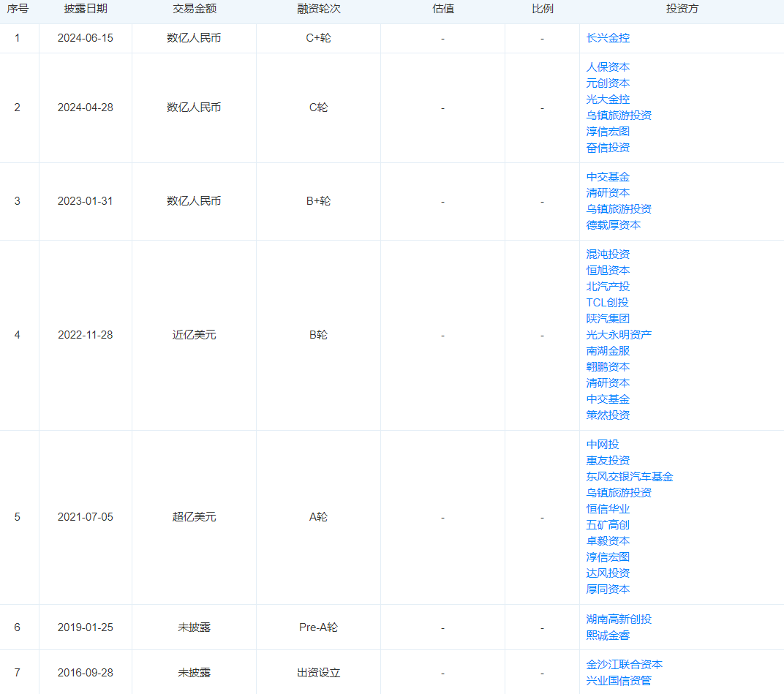The width and height of the screenshot is (784, 694).
Task: Click 清研资本 in the 2023-01-31 row
Action: pyautogui.click(x=608, y=193)
